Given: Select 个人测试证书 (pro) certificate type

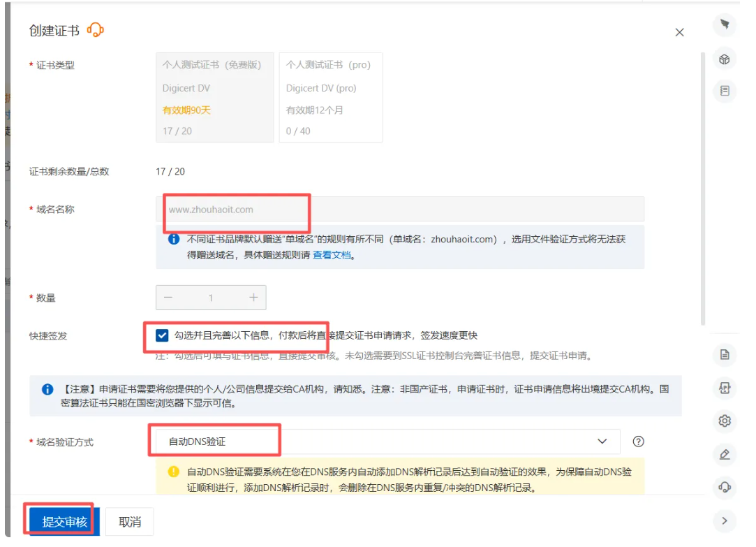Looking at the screenshot, I should point(331,97).
